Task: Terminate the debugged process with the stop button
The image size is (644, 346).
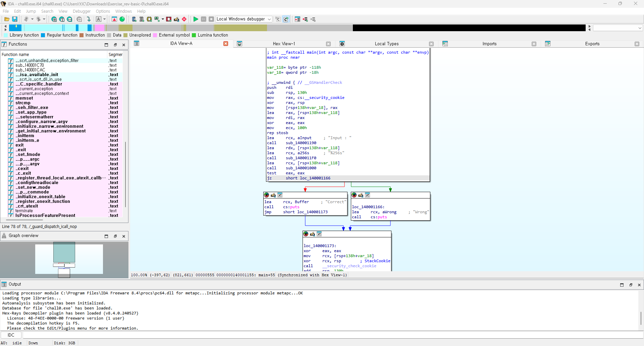Action: click(211, 19)
